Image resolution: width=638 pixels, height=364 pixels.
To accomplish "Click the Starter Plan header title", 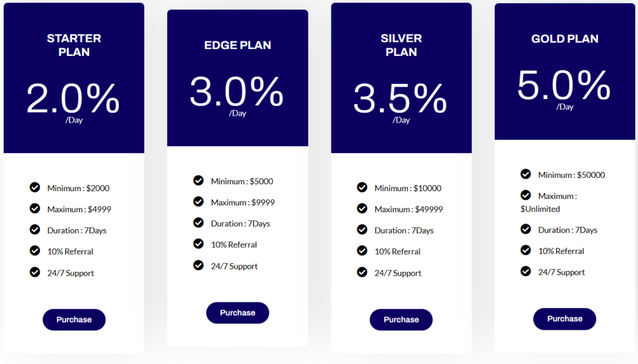I will point(74,45).
